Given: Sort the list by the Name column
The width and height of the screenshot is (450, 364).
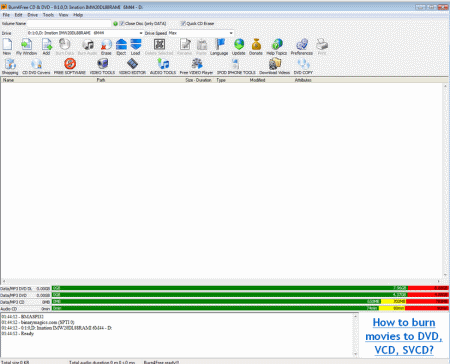Looking at the screenshot, I should 48,80.
